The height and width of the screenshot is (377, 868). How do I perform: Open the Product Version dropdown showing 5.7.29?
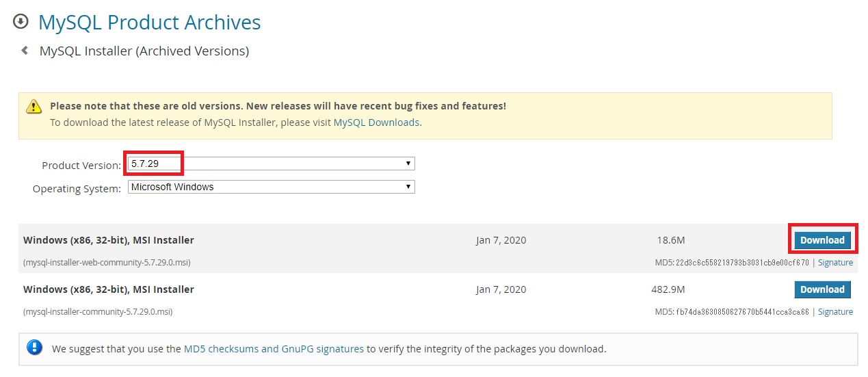[x=271, y=164]
